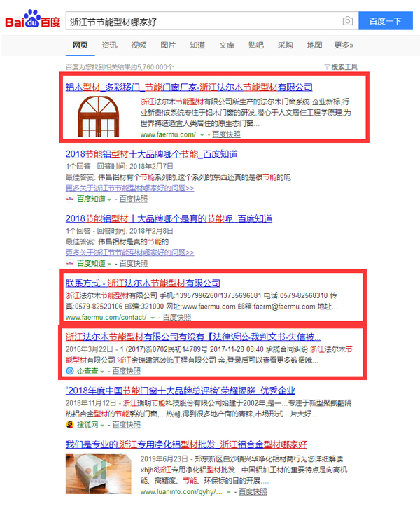
Task: Open the 图片 tab
Action: (168, 45)
